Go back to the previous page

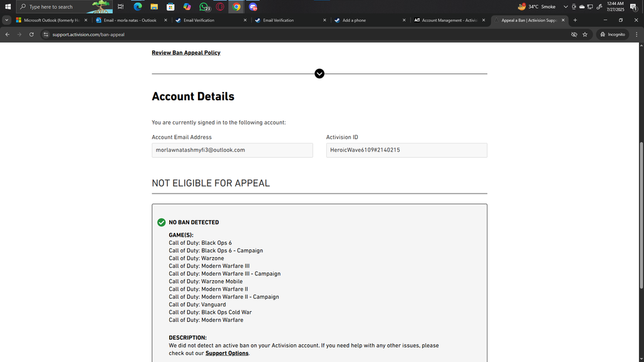pos(8,34)
